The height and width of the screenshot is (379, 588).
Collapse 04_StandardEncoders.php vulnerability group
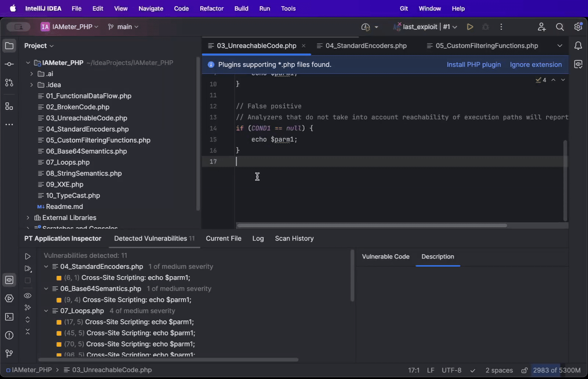46,267
